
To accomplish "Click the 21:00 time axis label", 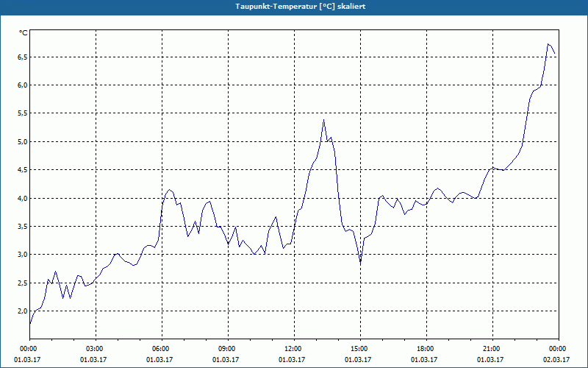I will [492, 349].
